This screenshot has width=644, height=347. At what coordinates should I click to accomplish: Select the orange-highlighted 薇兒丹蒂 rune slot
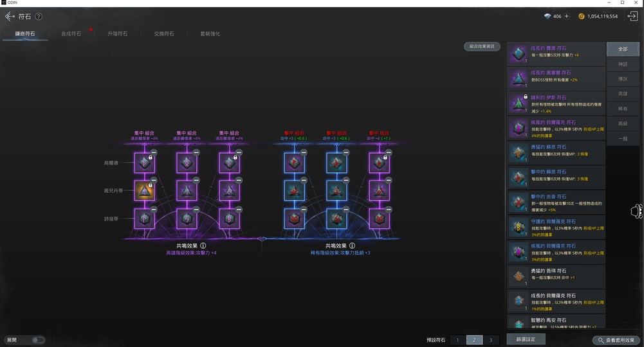(145, 191)
